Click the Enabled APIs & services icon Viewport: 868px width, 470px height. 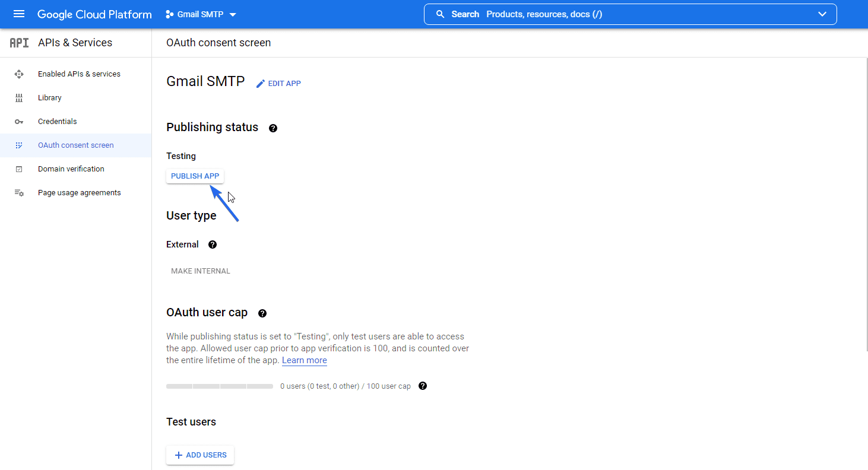19,74
